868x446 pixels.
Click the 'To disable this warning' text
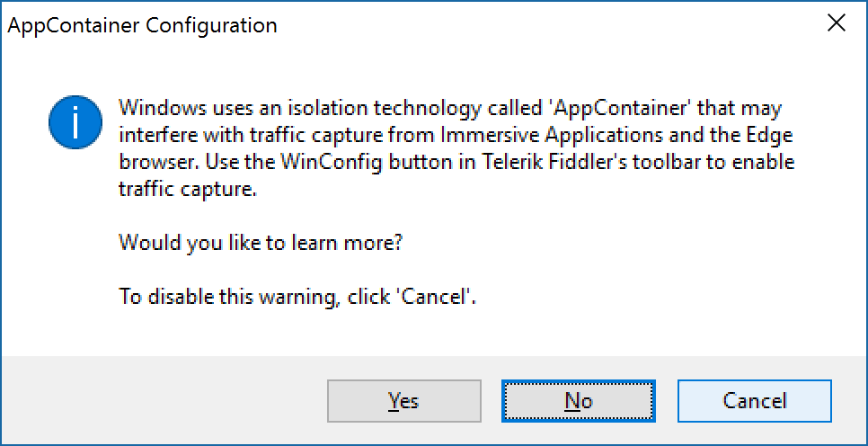click(x=297, y=296)
